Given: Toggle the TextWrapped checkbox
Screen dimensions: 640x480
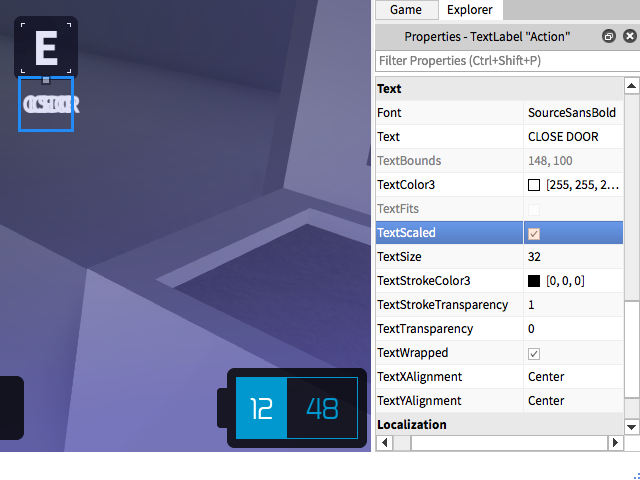Looking at the screenshot, I should [534, 353].
